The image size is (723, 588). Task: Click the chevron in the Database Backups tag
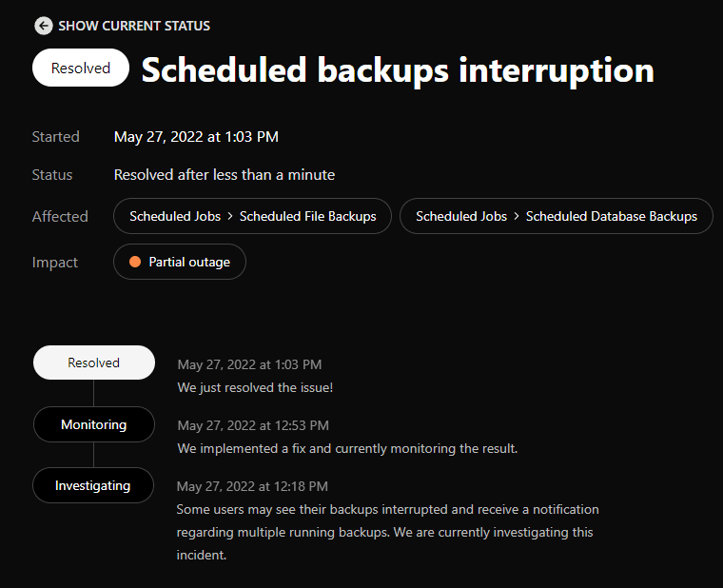(x=517, y=216)
